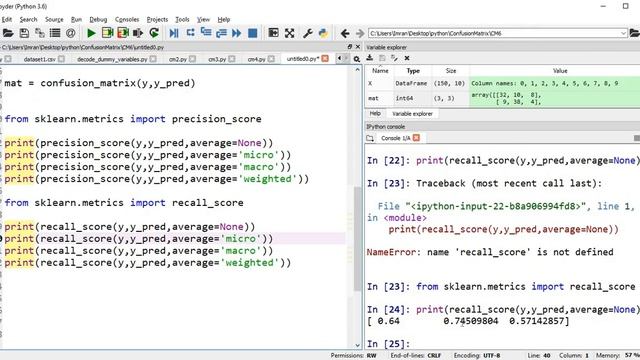Sort variables by Type column
640x360 pixels.
413,71
